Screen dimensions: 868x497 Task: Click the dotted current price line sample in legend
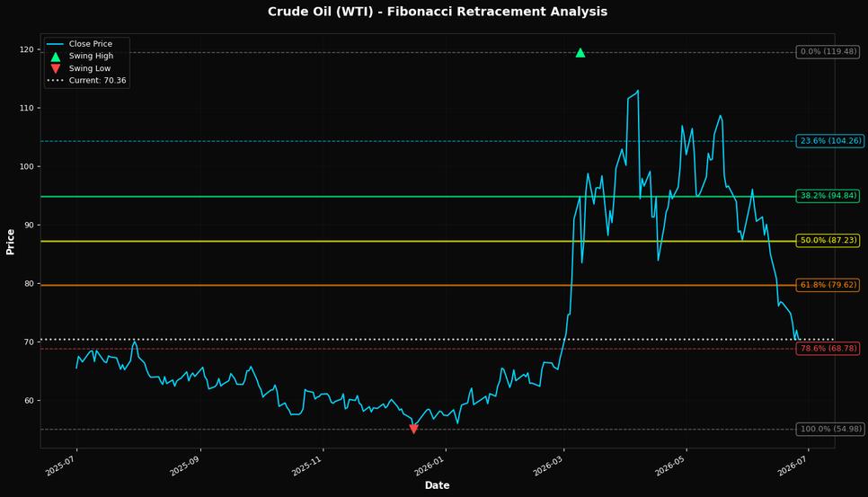point(56,81)
